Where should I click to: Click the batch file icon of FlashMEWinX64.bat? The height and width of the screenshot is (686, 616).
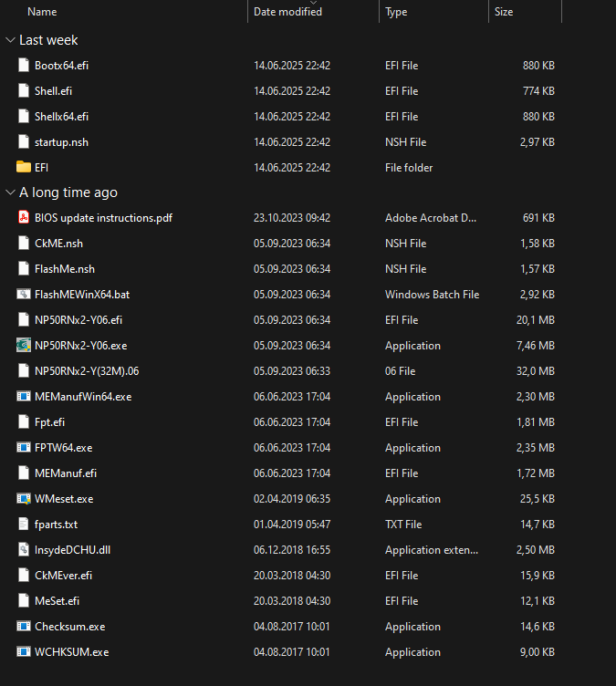(24, 294)
